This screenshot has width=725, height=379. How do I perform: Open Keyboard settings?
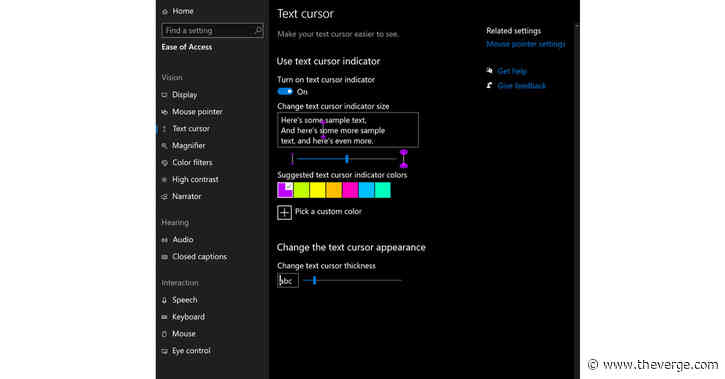(x=188, y=317)
